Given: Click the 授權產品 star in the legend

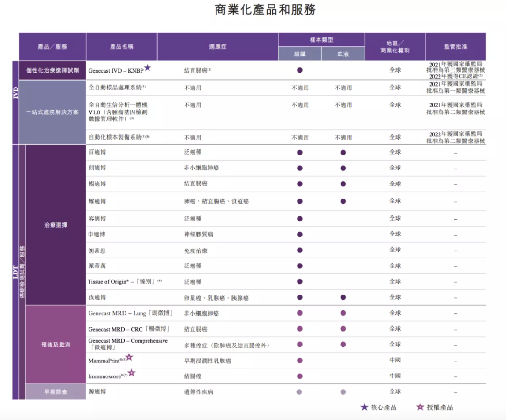Looking at the screenshot, I should point(420,407).
